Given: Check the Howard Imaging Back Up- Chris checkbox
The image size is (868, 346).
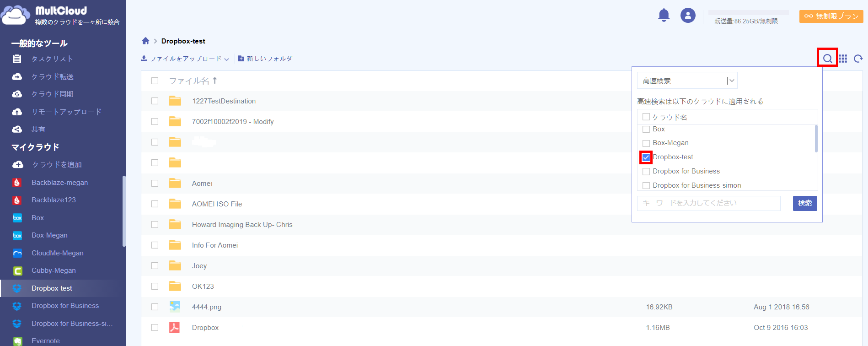Looking at the screenshot, I should pyautogui.click(x=155, y=224).
